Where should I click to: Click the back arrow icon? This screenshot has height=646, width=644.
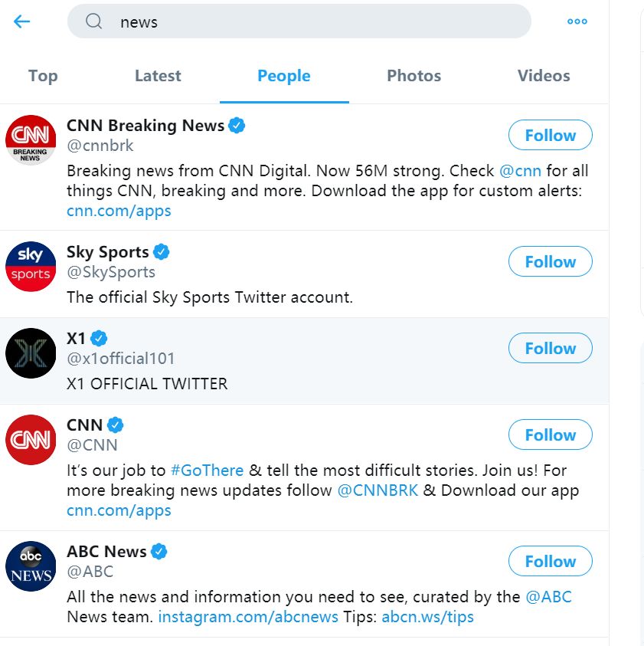pos(21,21)
